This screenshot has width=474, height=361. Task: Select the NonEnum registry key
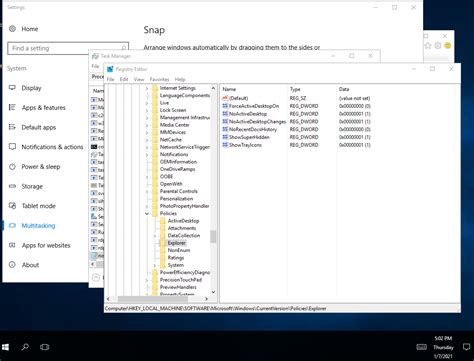click(179, 250)
